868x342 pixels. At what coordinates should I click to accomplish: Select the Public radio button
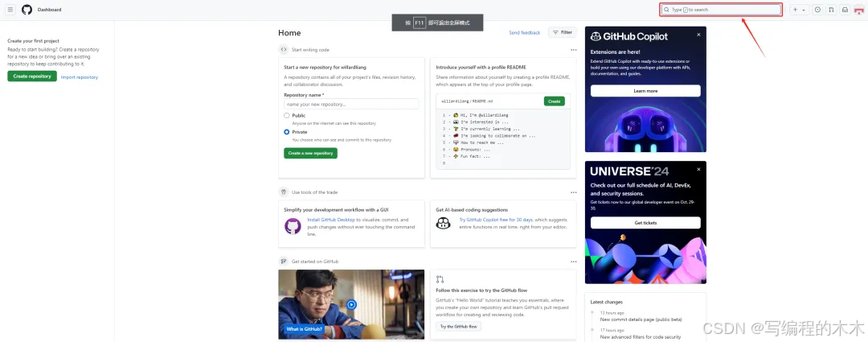coord(287,115)
